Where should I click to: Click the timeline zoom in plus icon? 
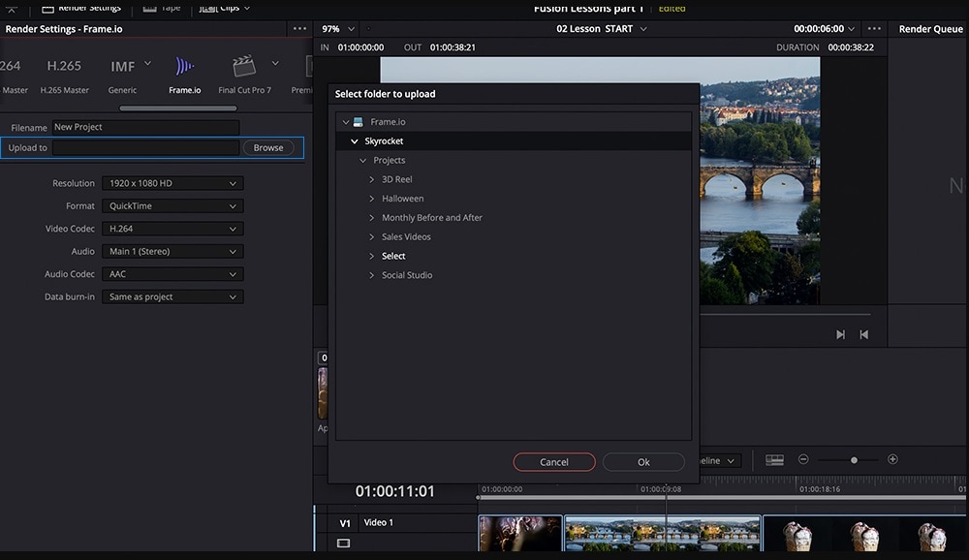tap(892, 459)
